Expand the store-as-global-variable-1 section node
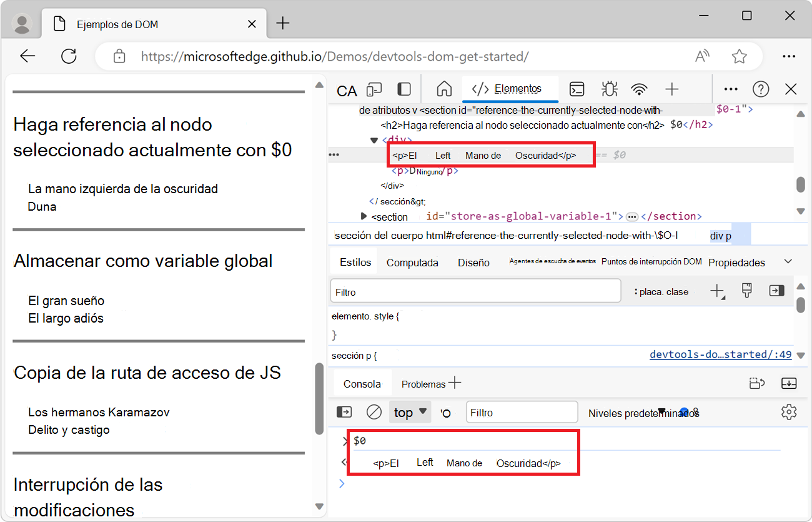This screenshot has height=522, width=812. tap(364, 216)
